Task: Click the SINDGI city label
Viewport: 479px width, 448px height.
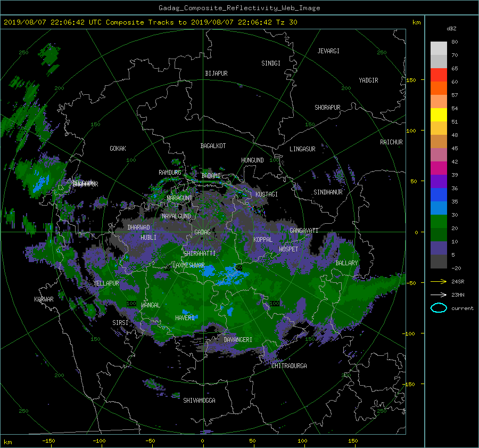Action: (x=271, y=63)
